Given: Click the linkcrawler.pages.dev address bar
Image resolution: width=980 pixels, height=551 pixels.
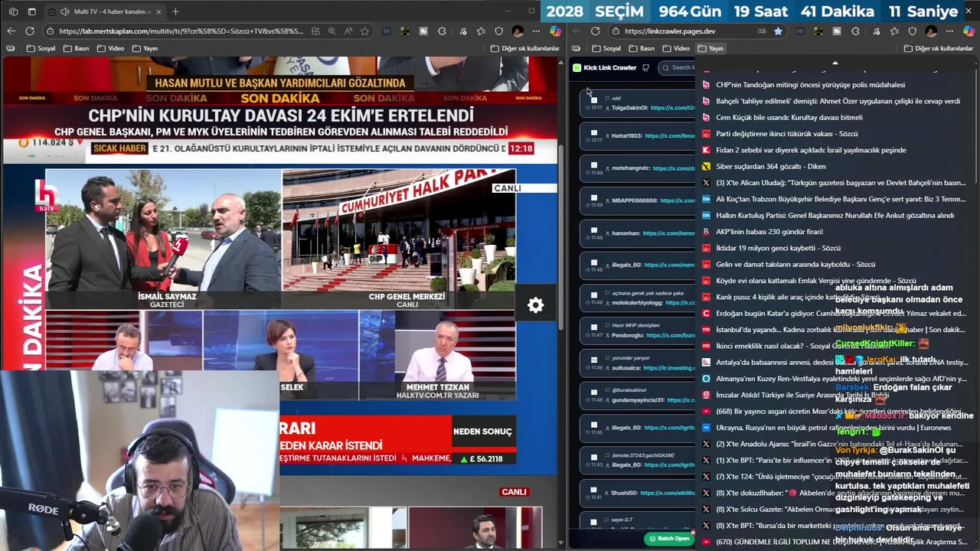Looking at the screenshot, I should [x=670, y=31].
